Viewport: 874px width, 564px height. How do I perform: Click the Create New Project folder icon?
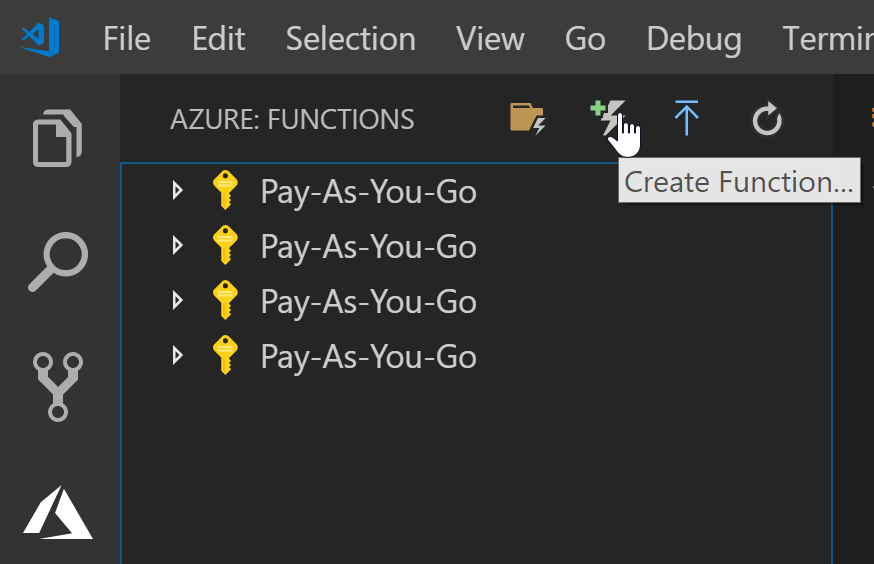[x=527, y=118]
